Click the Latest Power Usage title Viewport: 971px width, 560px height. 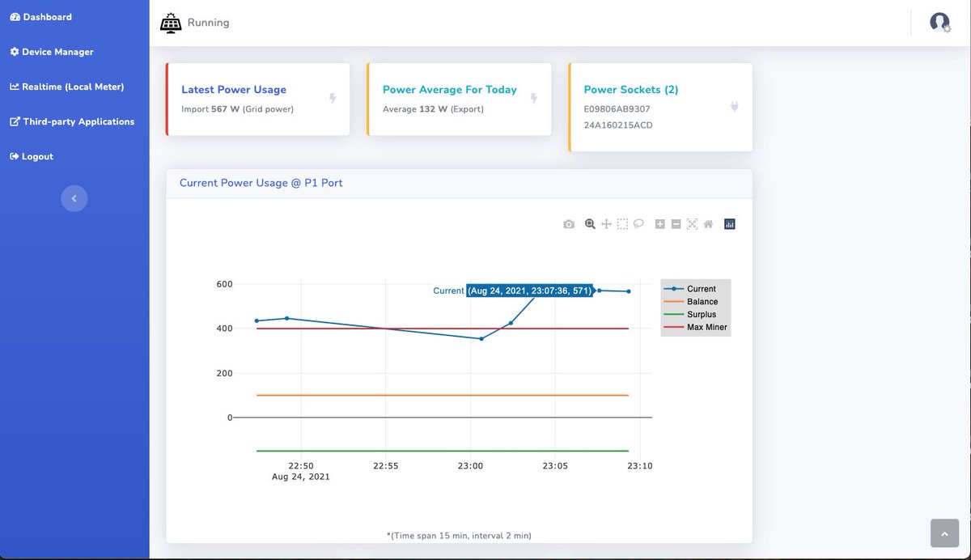[234, 90]
